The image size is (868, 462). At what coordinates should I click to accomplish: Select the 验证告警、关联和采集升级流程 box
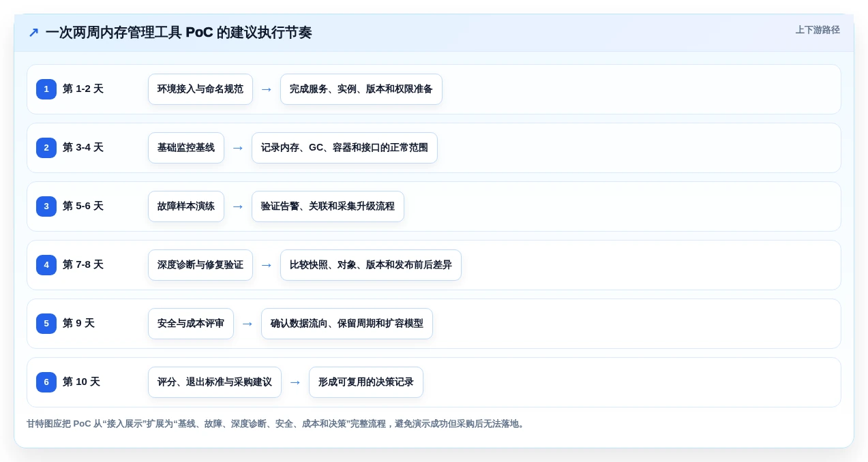[x=328, y=206]
